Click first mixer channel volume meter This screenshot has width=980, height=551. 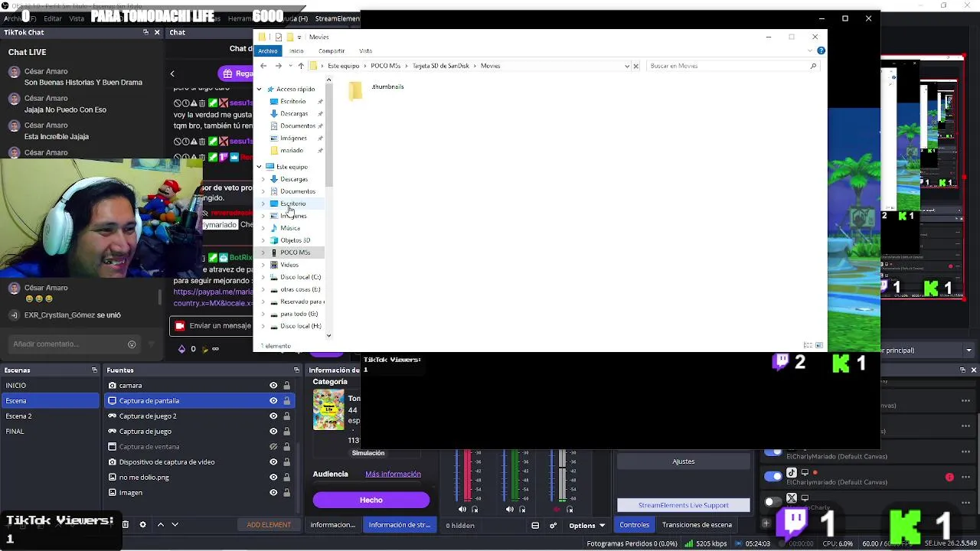[x=466, y=476]
